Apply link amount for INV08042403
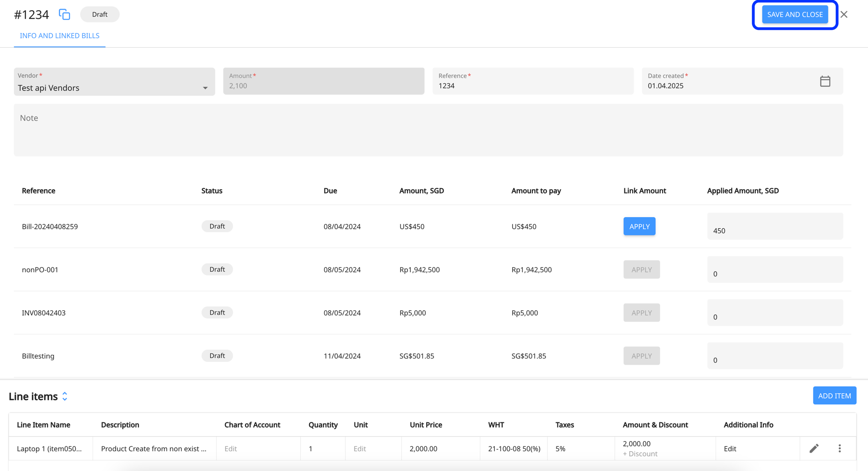The width and height of the screenshot is (868, 471). 641,313
